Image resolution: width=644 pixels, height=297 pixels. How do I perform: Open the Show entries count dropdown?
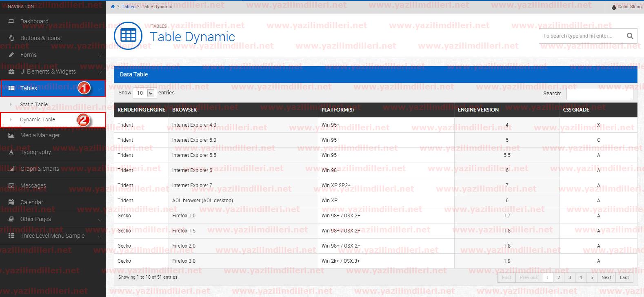(144, 93)
